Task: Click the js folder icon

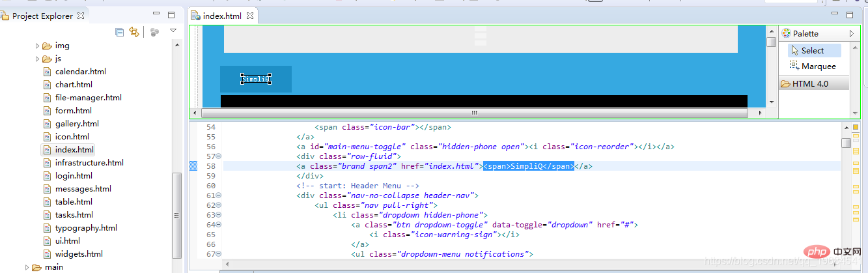Action: (47, 59)
